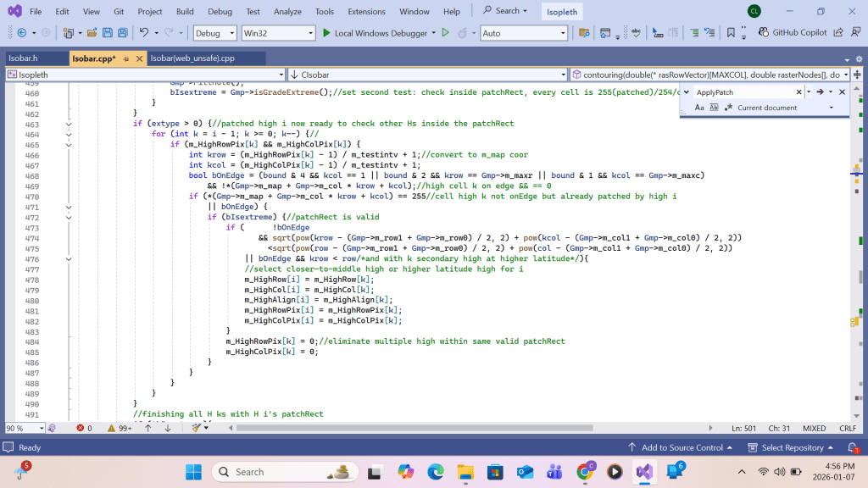Click the code cleanup broom icon

click(x=196, y=428)
